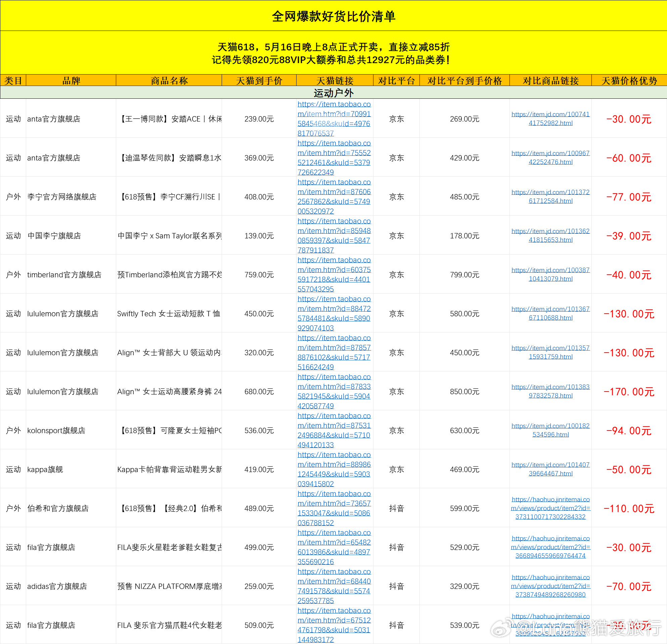This screenshot has height=644, width=667.
Task: Open JD link 10137261712584.html
Action: point(550,196)
